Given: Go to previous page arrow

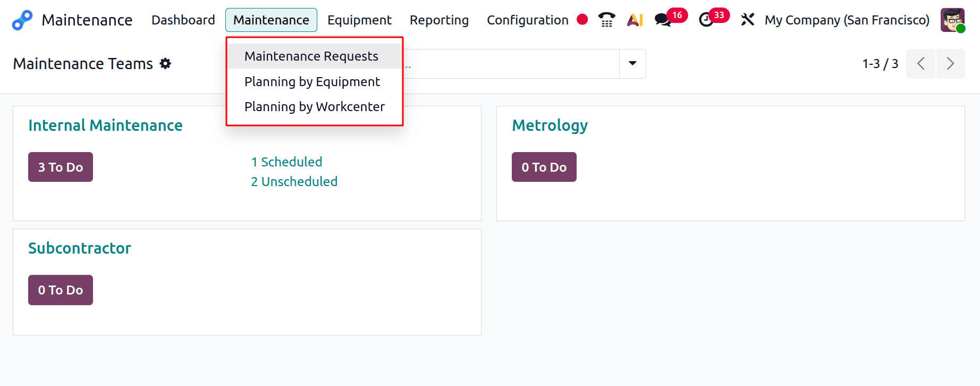Looking at the screenshot, I should coord(920,64).
